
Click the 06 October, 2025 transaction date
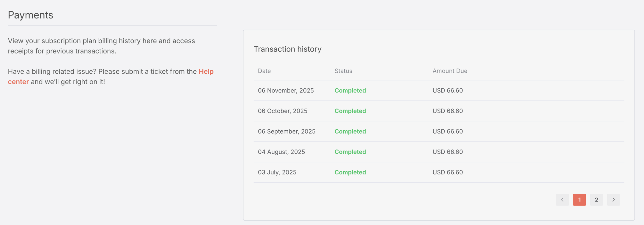[282, 111]
